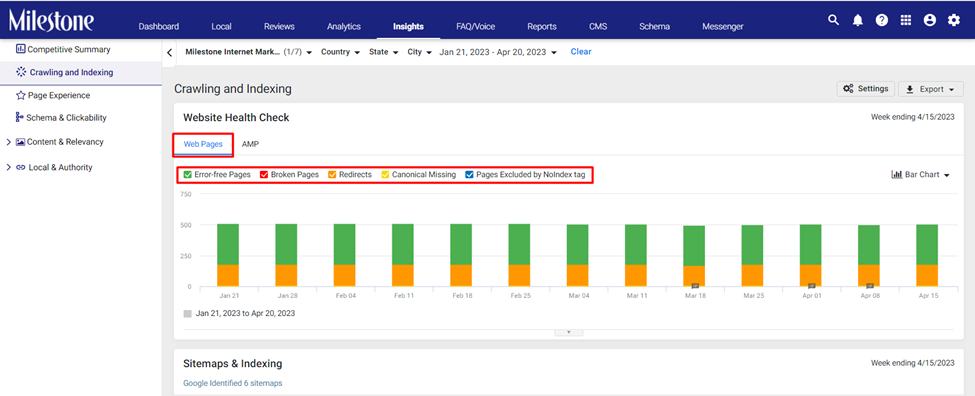Image resolution: width=975 pixels, height=396 pixels.
Task: Uncheck the Error-free Pages checkbox
Action: (x=187, y=175)
